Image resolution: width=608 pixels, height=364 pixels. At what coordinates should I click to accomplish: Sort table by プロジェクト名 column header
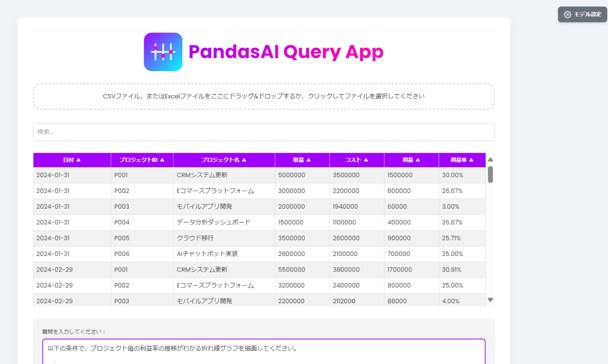click(224, 160)
